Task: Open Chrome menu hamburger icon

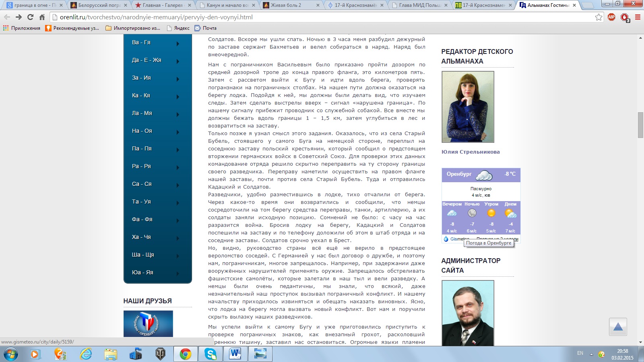Action: (x=638, y=17)
